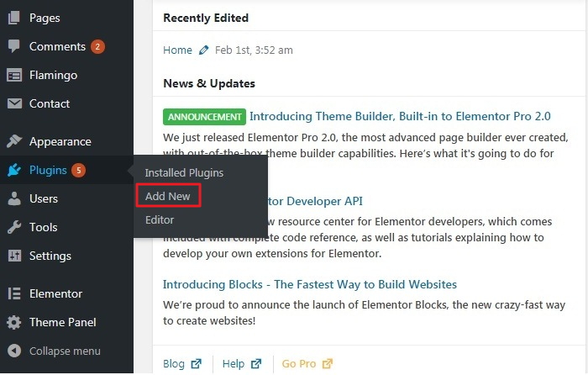This screenshot has width=588, height=375.
Task: Open the Introducing Theme Builder article link
Action: [x=400, y=116]
